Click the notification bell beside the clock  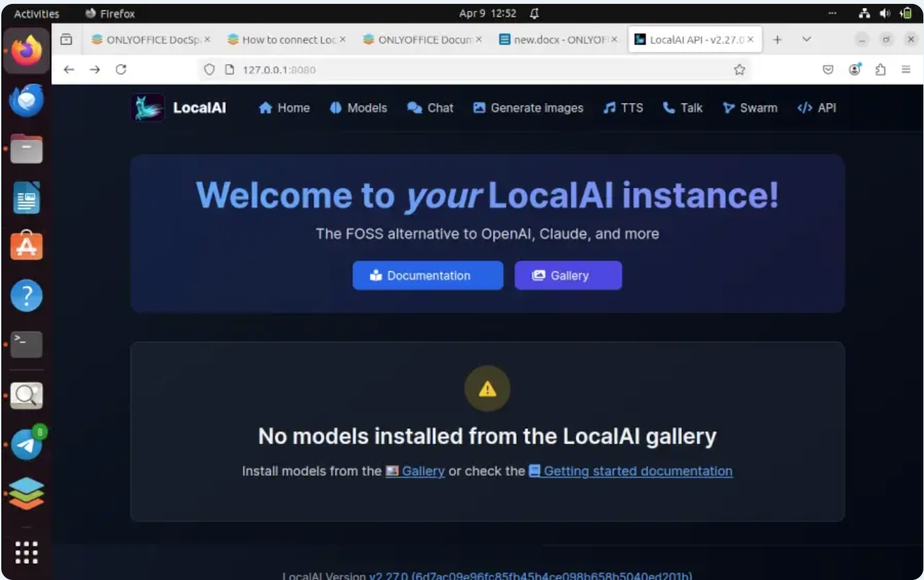click(x=534, y=14)
